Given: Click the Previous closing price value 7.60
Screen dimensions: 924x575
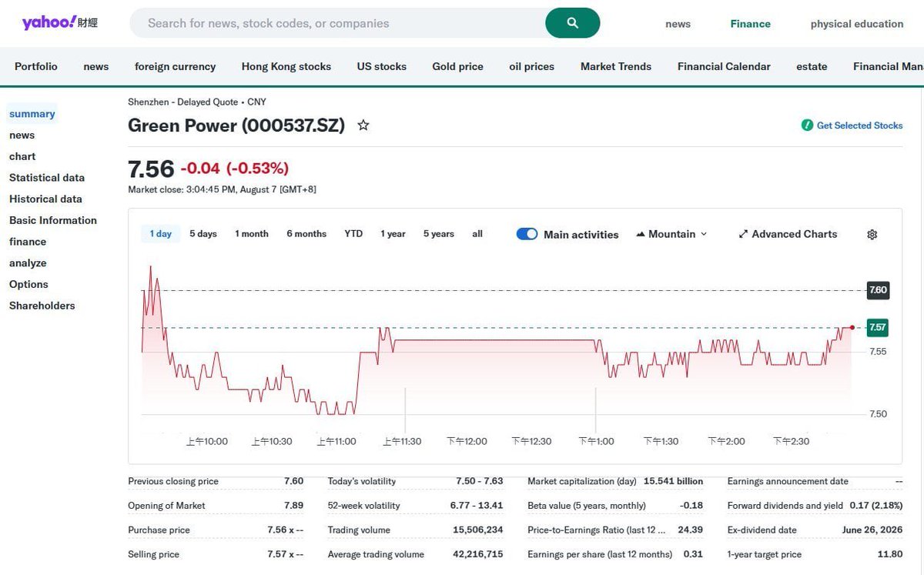Looking at the screenshot, I should coord(293,481).
